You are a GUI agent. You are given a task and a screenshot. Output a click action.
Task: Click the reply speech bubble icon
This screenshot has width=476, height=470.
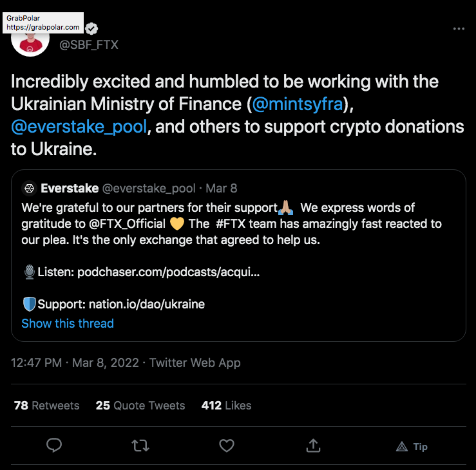pyautogui.click(x=54, y=446)
